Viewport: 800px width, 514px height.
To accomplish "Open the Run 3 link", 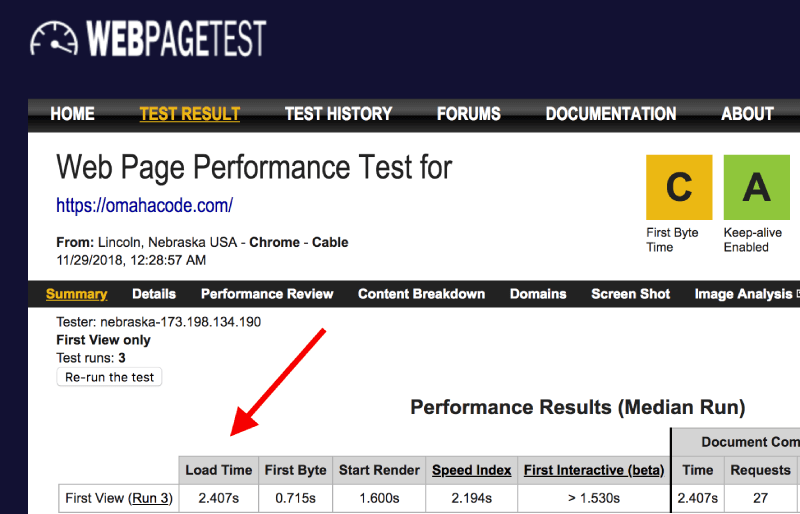I will 151,498.
